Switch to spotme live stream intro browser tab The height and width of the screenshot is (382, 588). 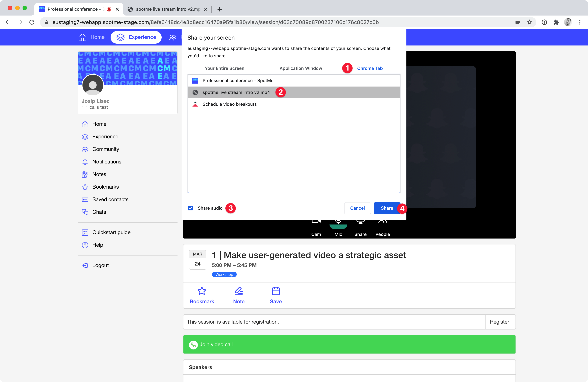tap(168, 9)
